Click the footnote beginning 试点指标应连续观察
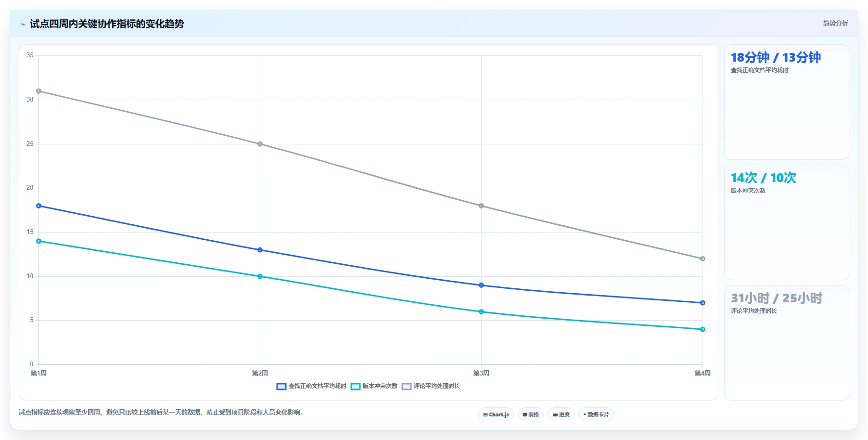This screenshot has width=868, height=440. tap(162, 413)
